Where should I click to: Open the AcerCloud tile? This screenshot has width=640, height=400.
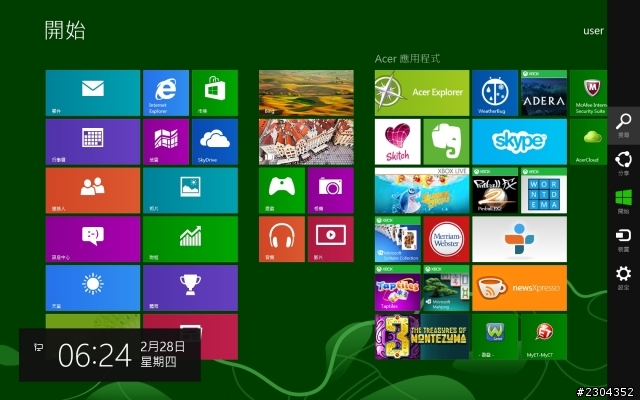coord(589,142)
